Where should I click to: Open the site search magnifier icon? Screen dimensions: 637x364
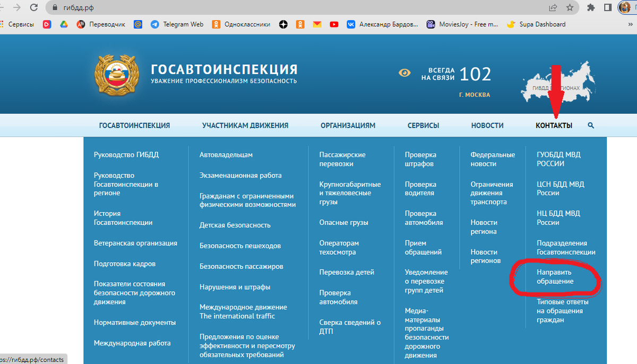click(591, 125)
